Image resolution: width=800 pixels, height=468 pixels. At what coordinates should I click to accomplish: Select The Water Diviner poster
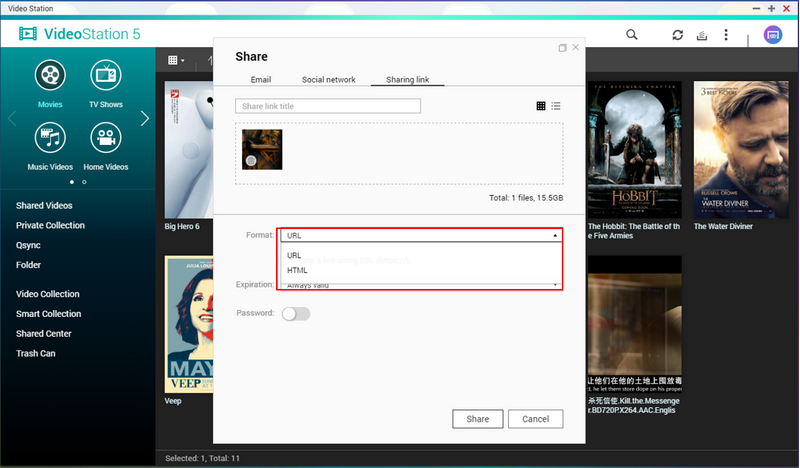click(x=741, y=150)
